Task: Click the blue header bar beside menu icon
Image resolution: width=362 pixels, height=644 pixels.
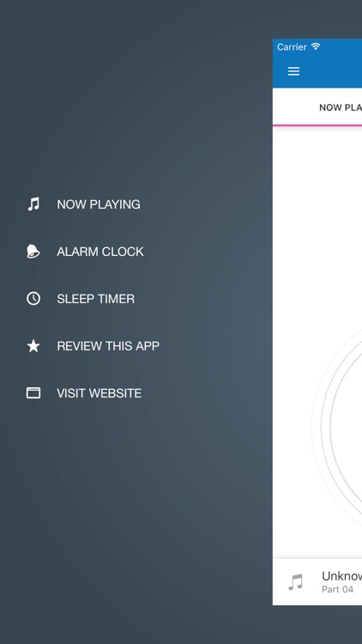Action: click(333, 71)
